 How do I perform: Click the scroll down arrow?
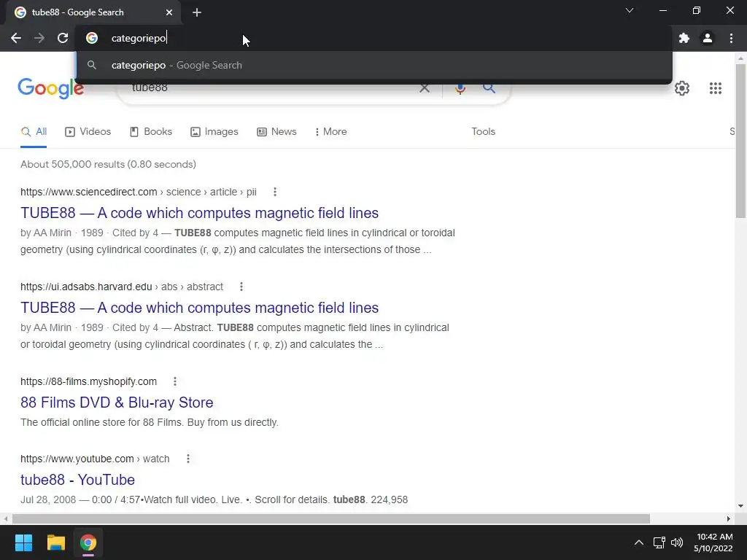[740, 506]
